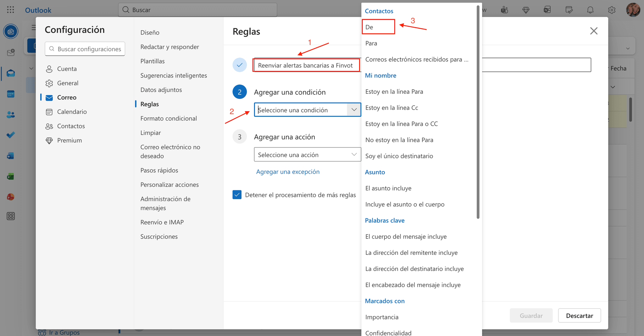The width and height of the screenshot is (644, 336).
Task: Open the PowerPoint app in the left rail
Action: 11,197
